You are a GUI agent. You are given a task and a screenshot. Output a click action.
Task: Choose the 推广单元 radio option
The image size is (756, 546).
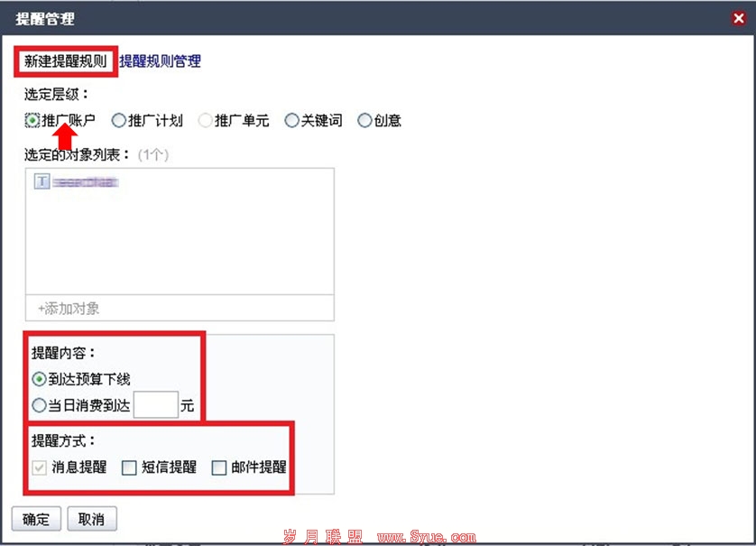(x=206, y=120)
